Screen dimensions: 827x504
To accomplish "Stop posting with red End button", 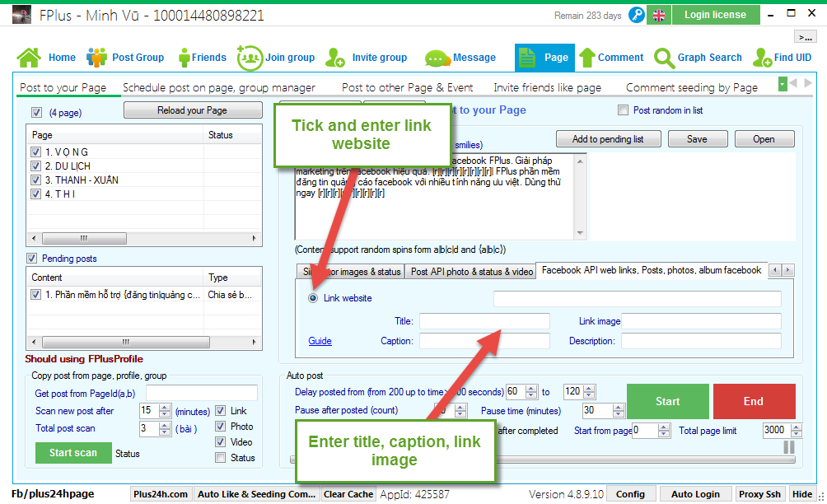I will [x=754, y=401].
